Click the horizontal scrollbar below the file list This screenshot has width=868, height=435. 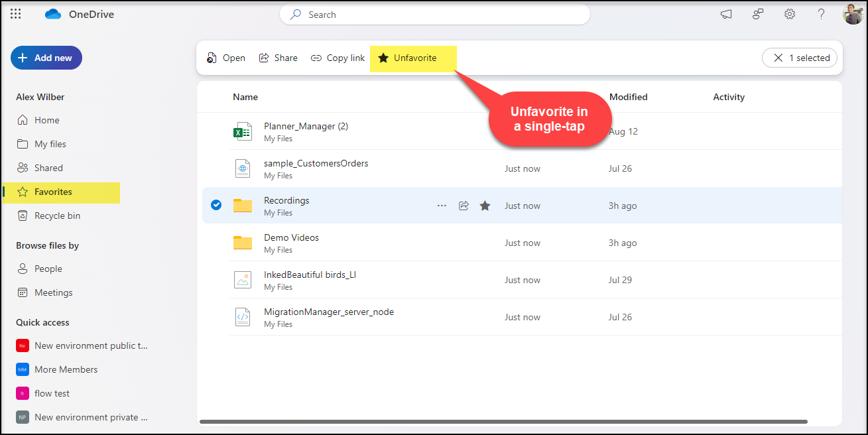(503, 421)
